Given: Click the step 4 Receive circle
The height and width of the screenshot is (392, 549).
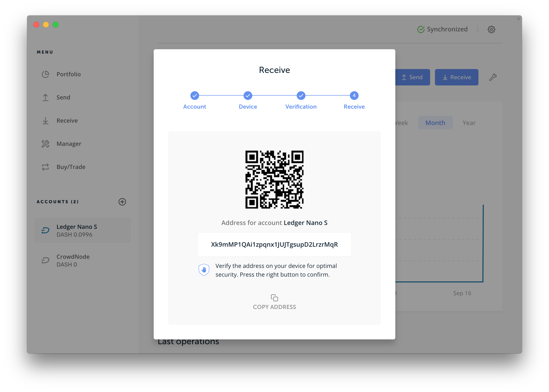Looking at the screenshot, I should [354, 96].
